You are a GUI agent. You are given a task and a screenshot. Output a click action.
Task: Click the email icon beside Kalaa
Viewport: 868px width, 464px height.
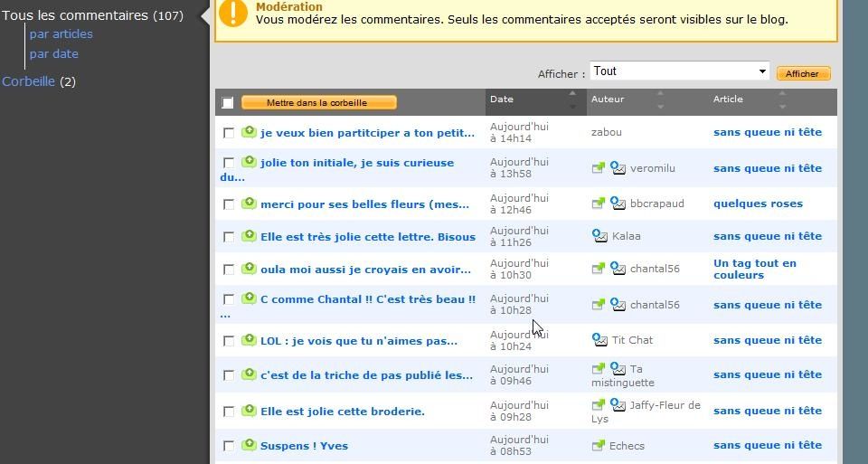(599, 236)
